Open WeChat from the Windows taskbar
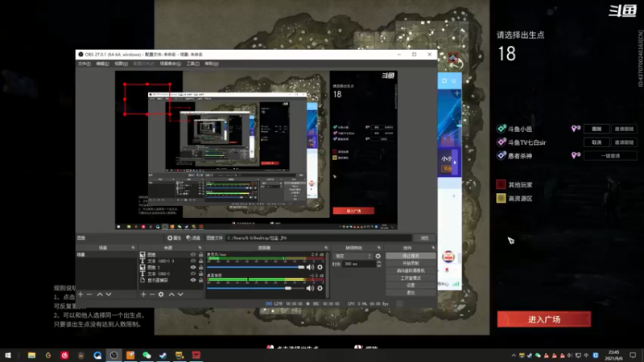This screenshot has height=362, width=644. coord(147,355)
